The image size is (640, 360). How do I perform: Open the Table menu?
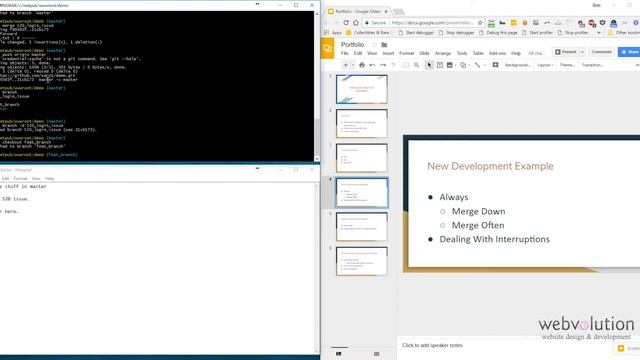coord(478,53)
